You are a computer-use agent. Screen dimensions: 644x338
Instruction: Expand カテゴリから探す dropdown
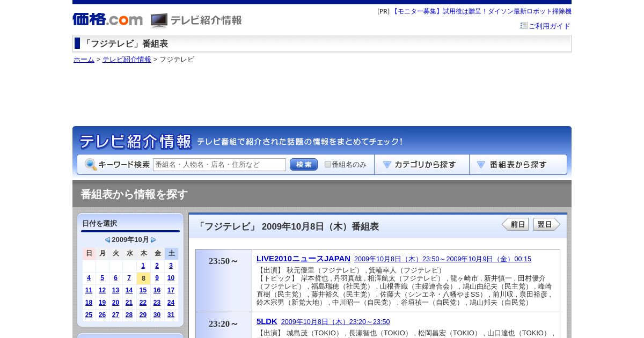click(422, 165)
